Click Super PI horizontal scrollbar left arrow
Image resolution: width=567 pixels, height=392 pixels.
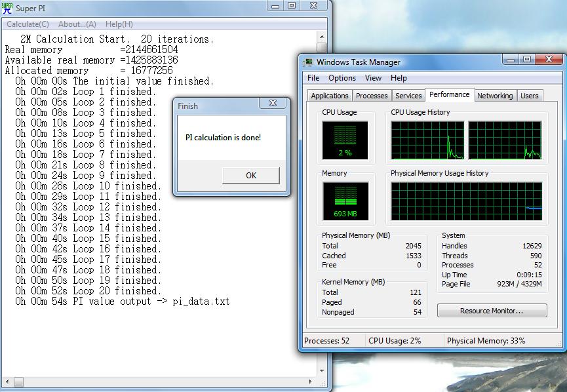point(7,382)
